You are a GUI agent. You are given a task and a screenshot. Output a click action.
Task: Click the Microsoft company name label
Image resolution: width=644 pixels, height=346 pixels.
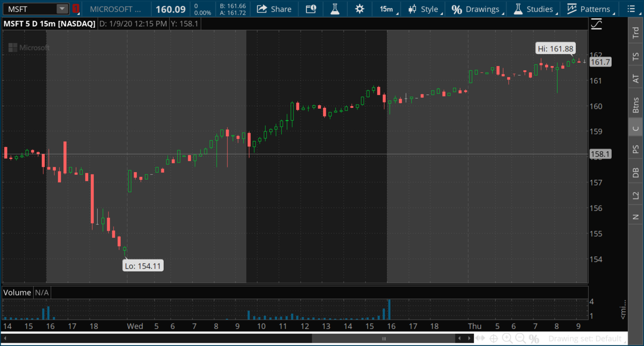(x=116, y=9)
